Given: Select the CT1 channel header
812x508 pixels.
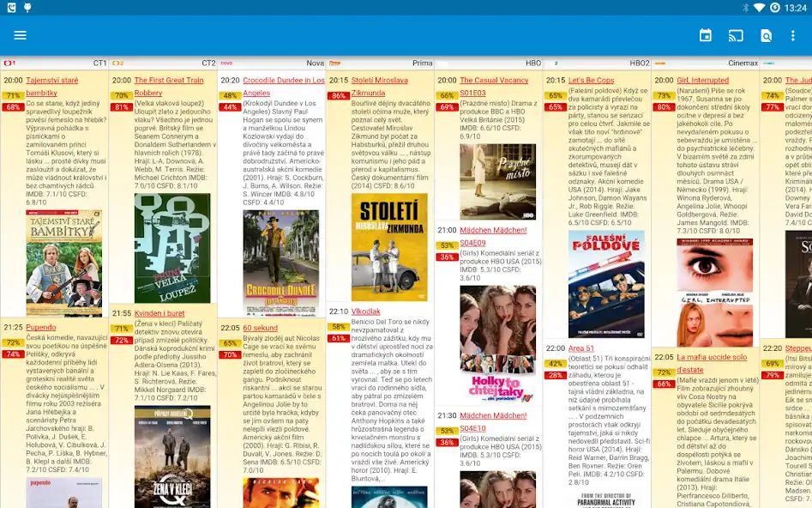Looking at the screenshot, I should (54, 63).
